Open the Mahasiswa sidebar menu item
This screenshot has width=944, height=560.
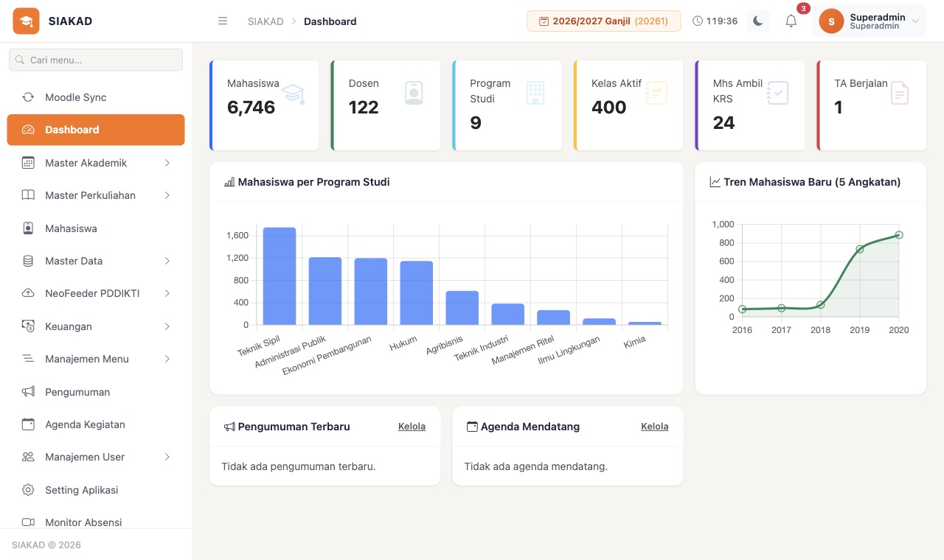96,228
